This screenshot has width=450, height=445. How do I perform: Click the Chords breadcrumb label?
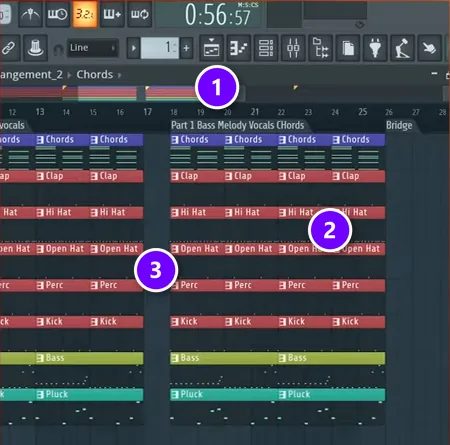(95, 75)
